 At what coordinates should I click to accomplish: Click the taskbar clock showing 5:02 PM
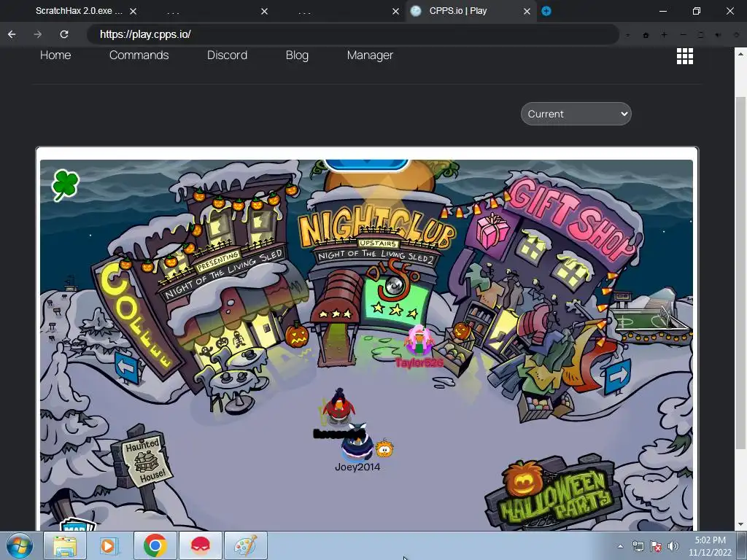pyautogui.click(x=710, y=546)
